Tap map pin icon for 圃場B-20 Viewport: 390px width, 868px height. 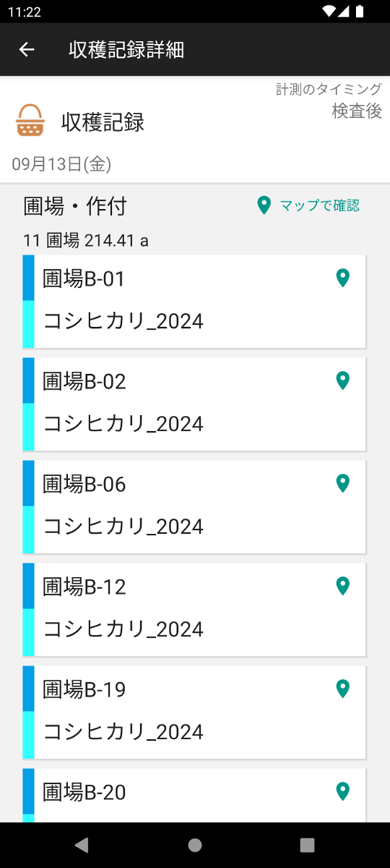coord(343,791)
